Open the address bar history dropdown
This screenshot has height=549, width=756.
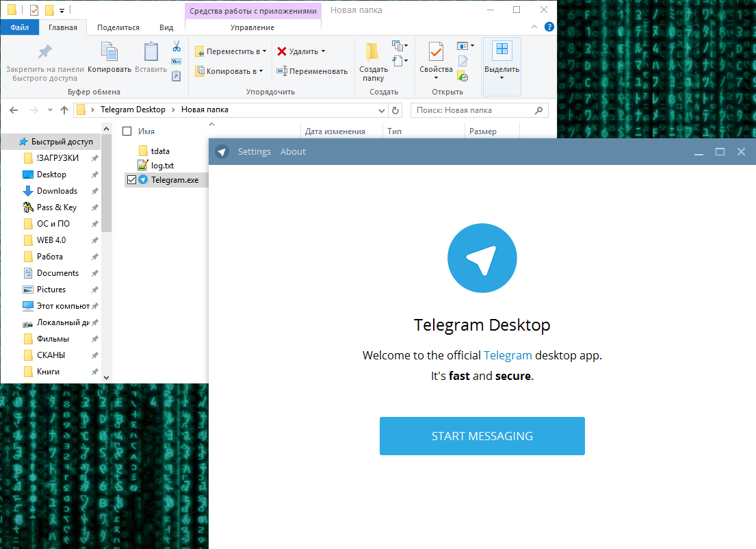(381, 110)
